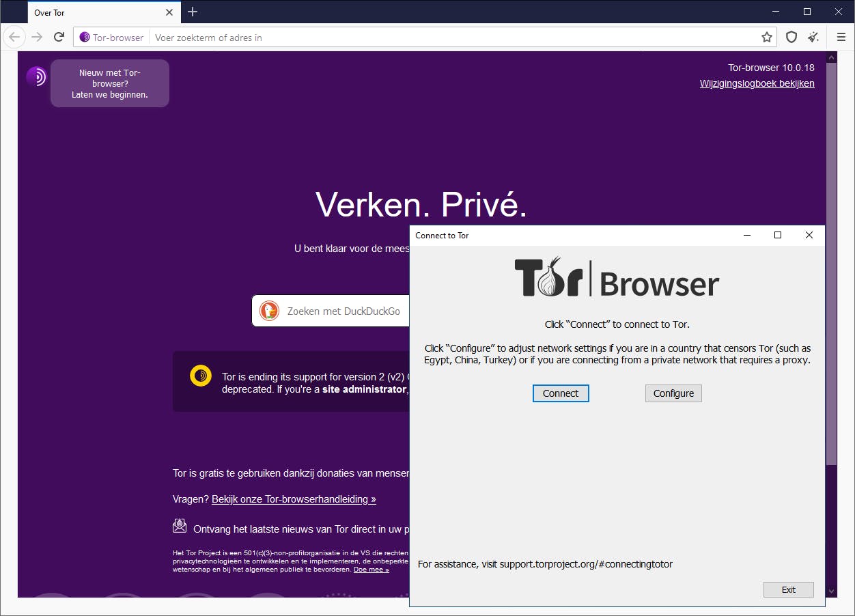Go back with the browser back arrow
855x616 pixels.
(x=14, y=37)
